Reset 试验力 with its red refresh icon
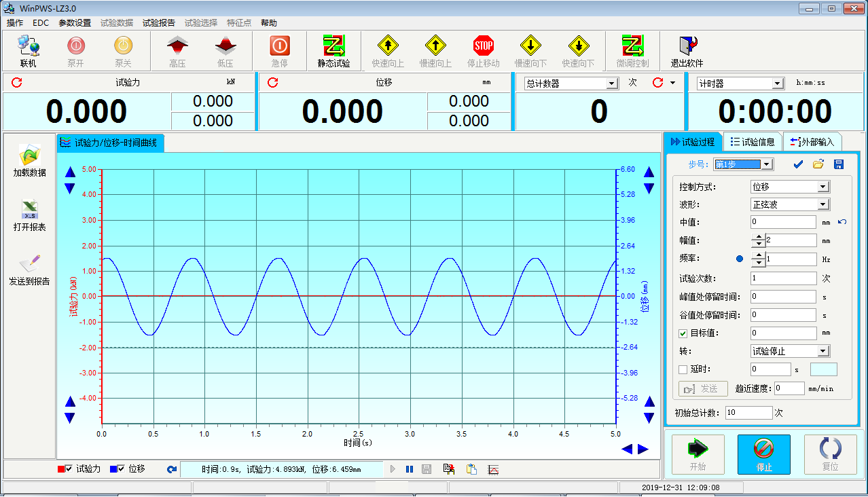 click(x=17, y=83)
